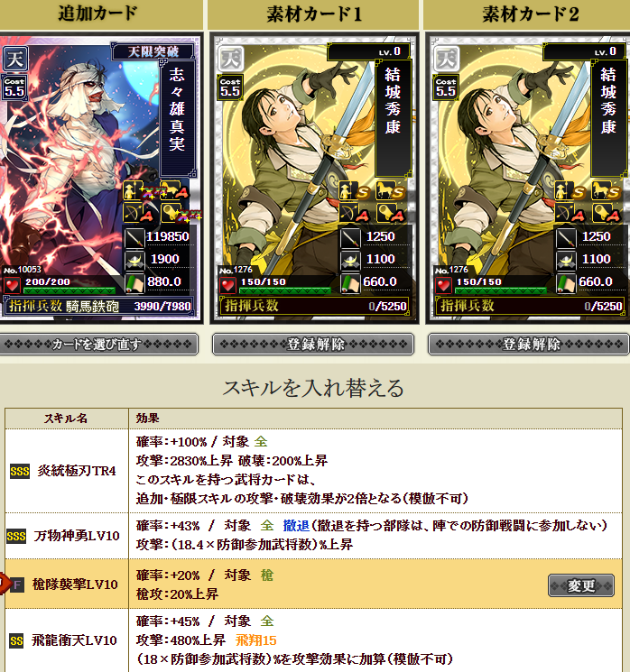Click the scroll intelligence icon beside 660.0 on 素材カード1
Image resolution: width=630 pixels, height=672 pixels.
click(350, 283)
